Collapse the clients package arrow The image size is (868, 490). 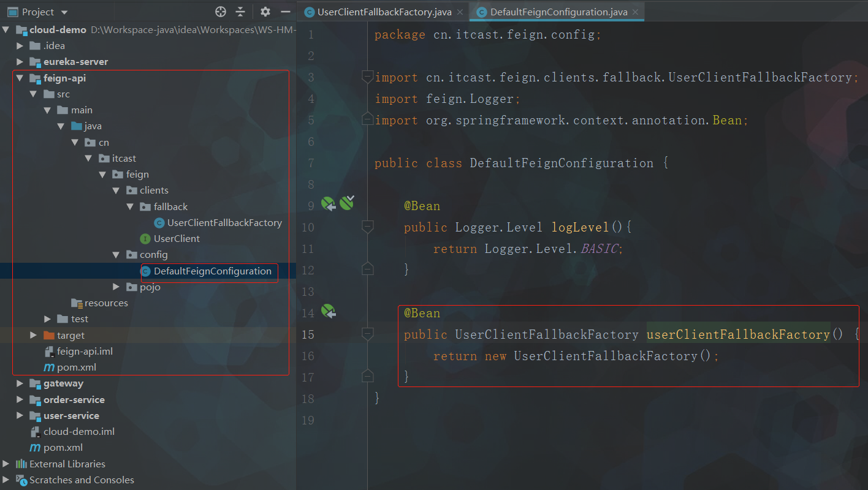[116, 190]
